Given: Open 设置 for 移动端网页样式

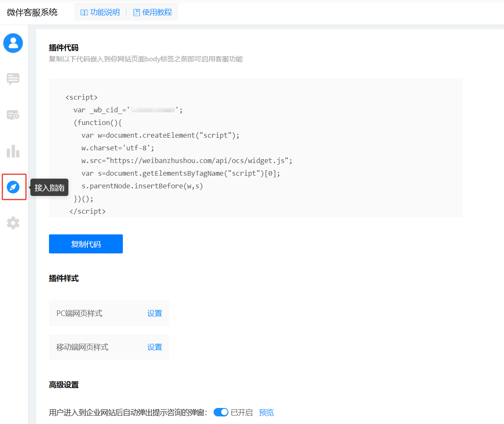Looking at the screenshot, I should [154, 347].
